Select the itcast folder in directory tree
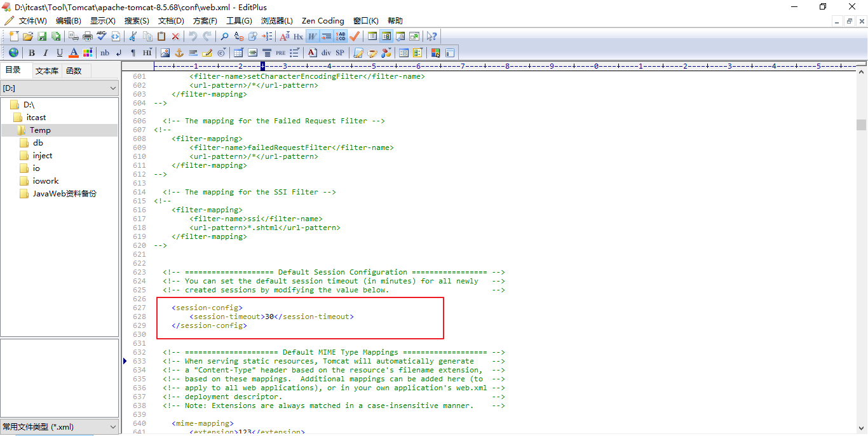 tap(36, 118)
